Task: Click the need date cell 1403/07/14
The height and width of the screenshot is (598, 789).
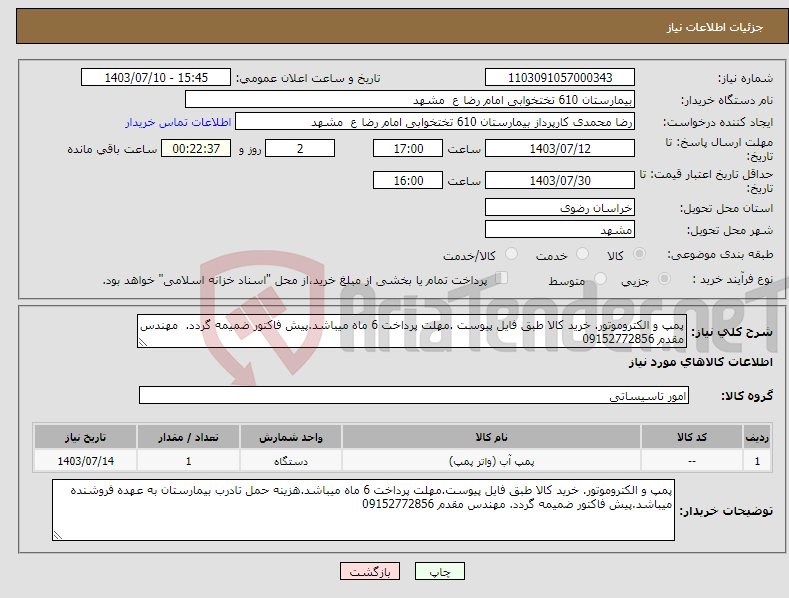Action: pos(85,461)
